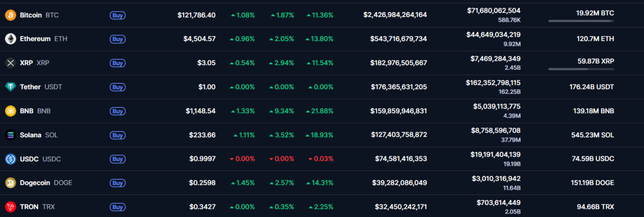The width and height of the screenshot is (644, 217).
Task: Click the Dogecoin logo icon
Action: (x=11, y=183)
